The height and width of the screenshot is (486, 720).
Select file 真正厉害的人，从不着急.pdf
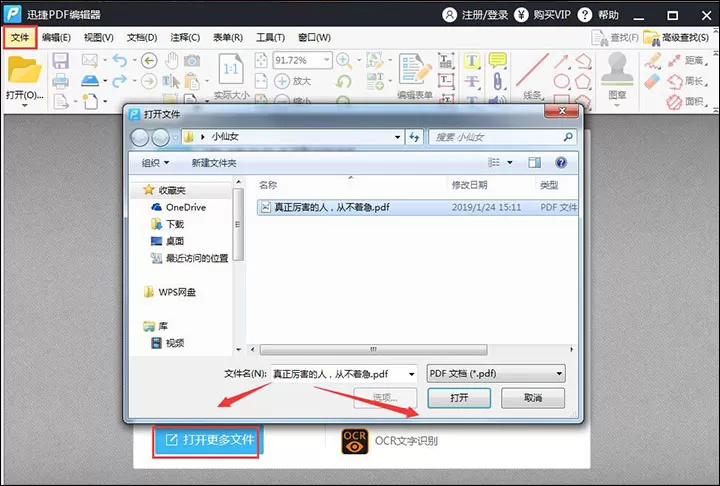tap(417, 207)
